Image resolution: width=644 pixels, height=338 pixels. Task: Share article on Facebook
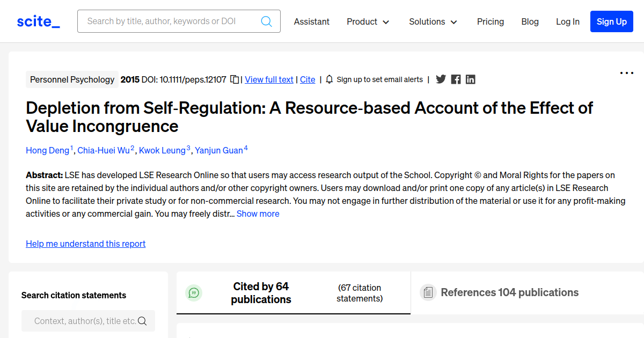[456, 79]
